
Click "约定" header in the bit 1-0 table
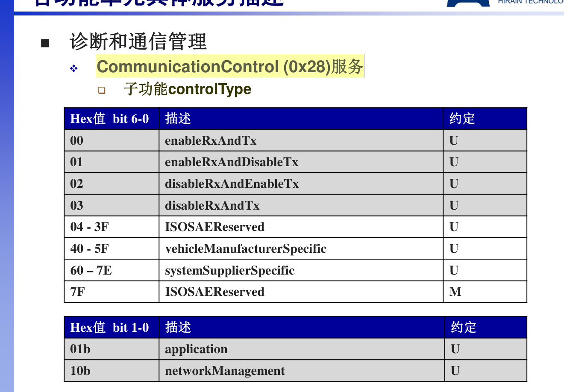tap(486, 328)
